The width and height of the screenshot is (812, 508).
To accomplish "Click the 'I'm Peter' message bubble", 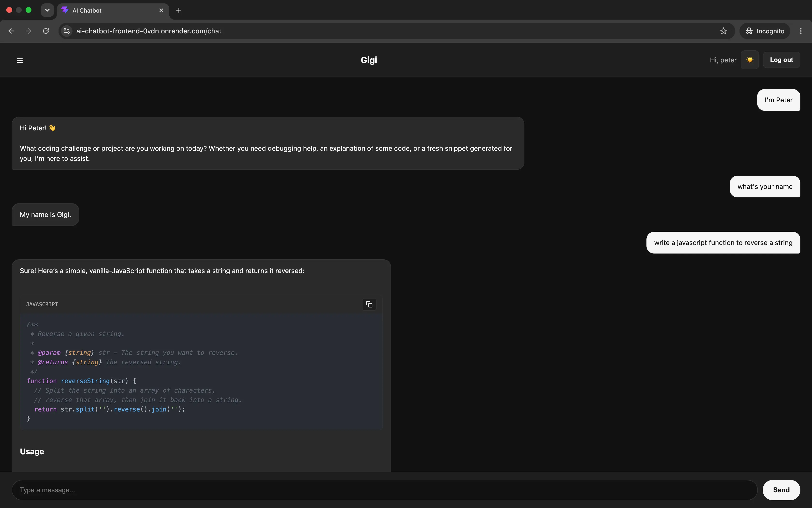I will [778, 100].
